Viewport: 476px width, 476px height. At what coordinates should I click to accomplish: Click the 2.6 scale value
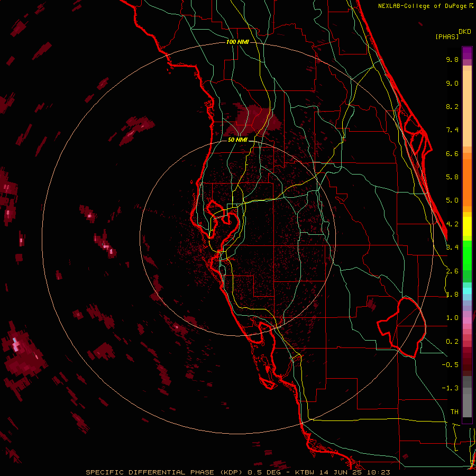tap(452, 271)
